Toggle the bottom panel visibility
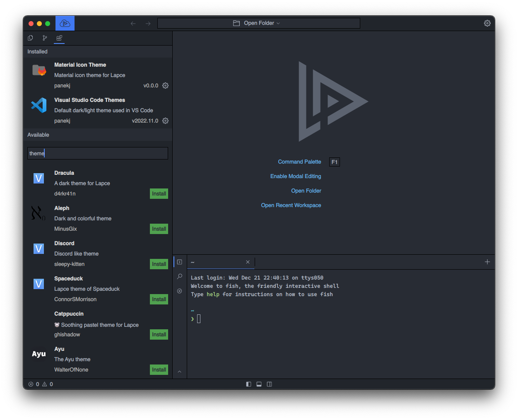This screenshot has width=518, height=420. tap(259, 384)
